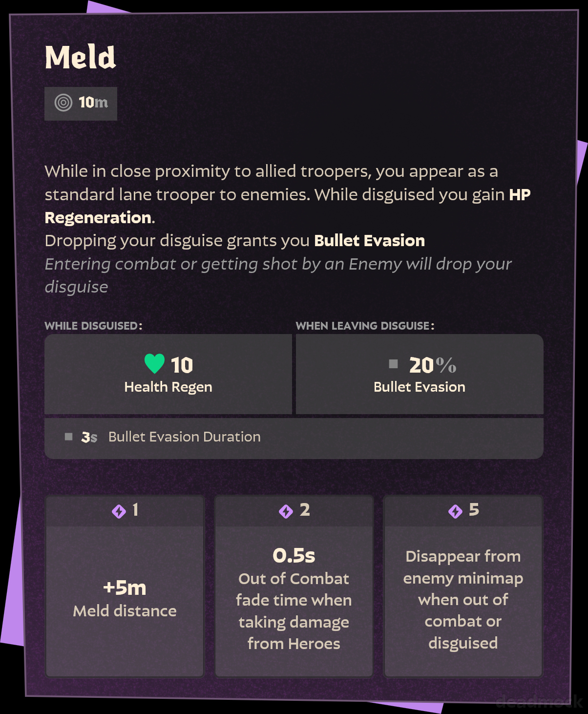This screenshot has height=714, width=588.
Task: Click the WHILE DISGUISED section header
Action: coord(93,326)
